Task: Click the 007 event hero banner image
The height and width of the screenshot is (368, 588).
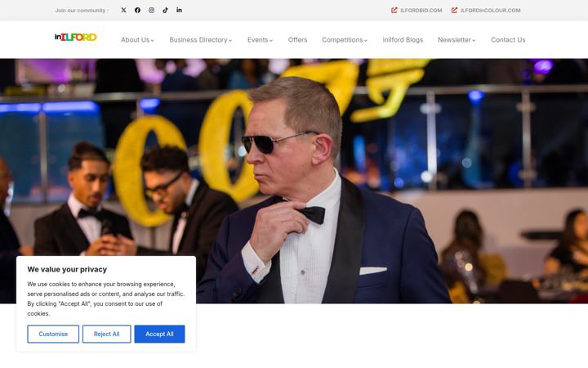Action: coord(294,181)
